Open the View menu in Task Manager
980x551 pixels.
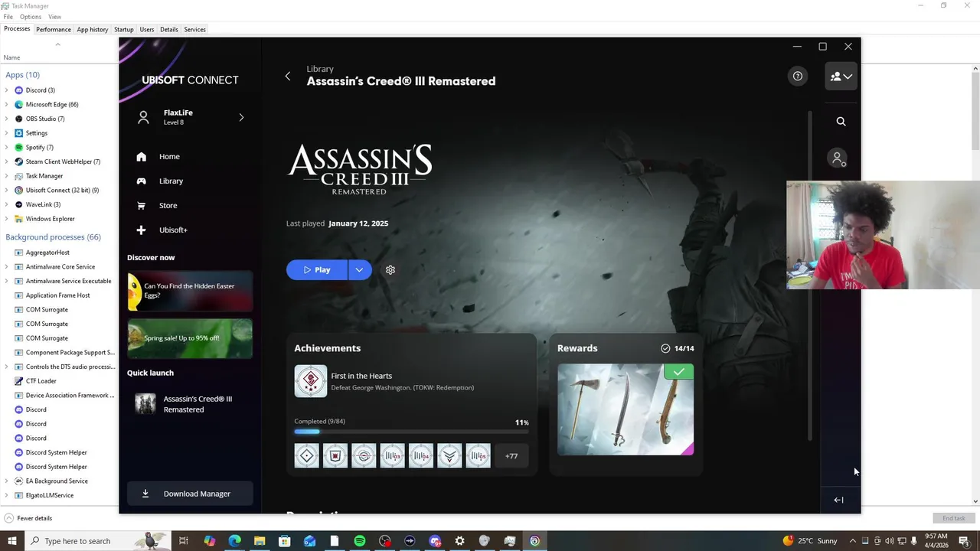click(x=55, y=17)
